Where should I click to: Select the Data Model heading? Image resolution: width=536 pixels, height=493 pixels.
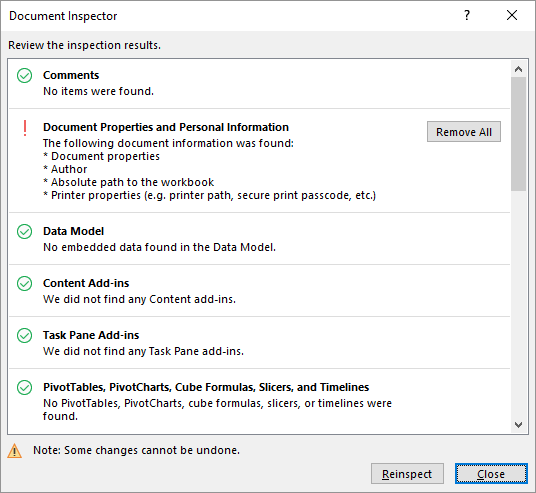tap(73, 231)
